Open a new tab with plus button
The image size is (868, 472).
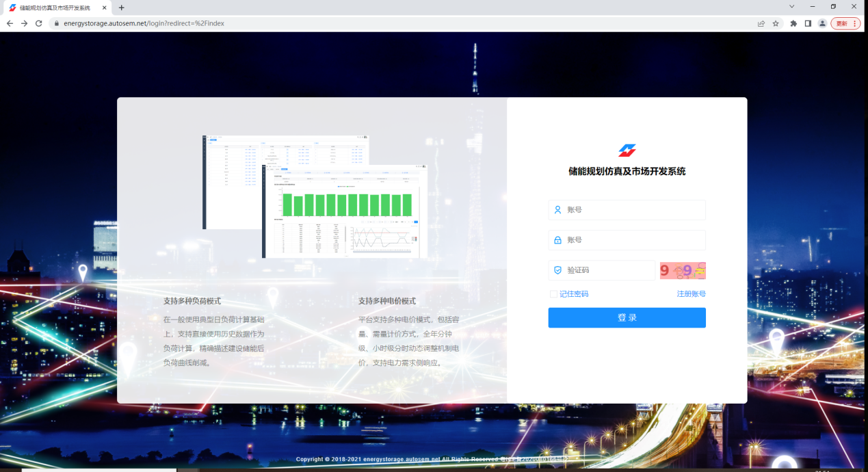122,8
